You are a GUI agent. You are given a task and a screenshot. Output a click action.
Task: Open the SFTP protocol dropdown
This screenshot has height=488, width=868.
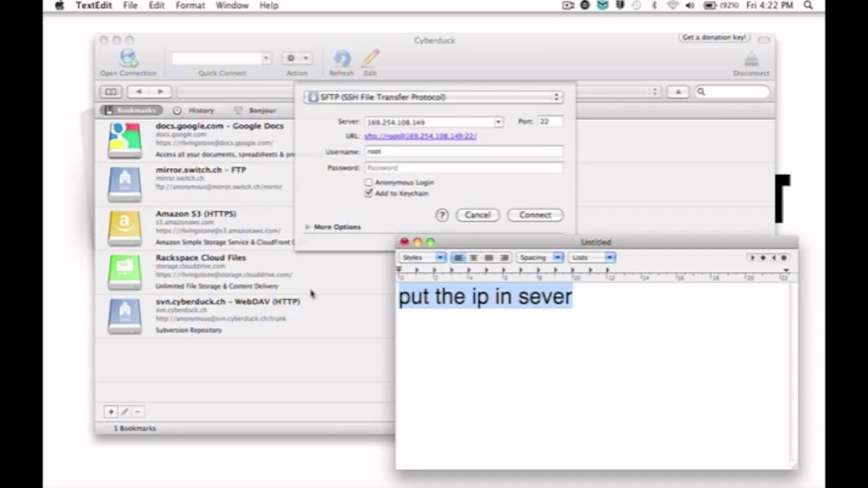point(434,97)
